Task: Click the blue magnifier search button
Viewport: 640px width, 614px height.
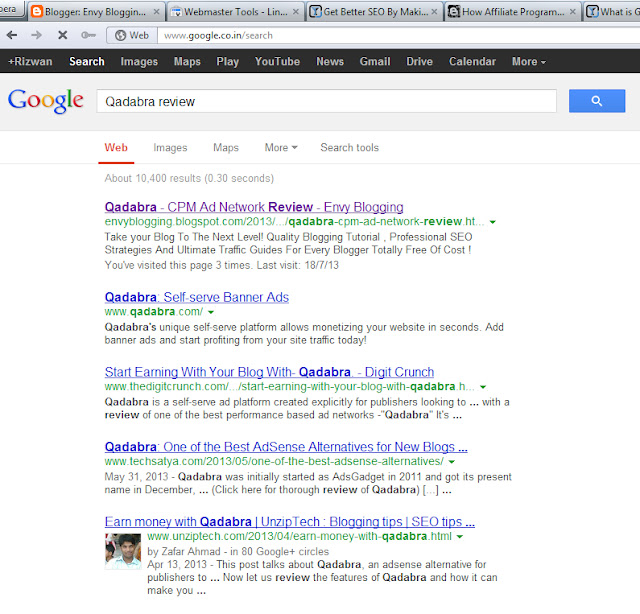Action: coord(597,101)
